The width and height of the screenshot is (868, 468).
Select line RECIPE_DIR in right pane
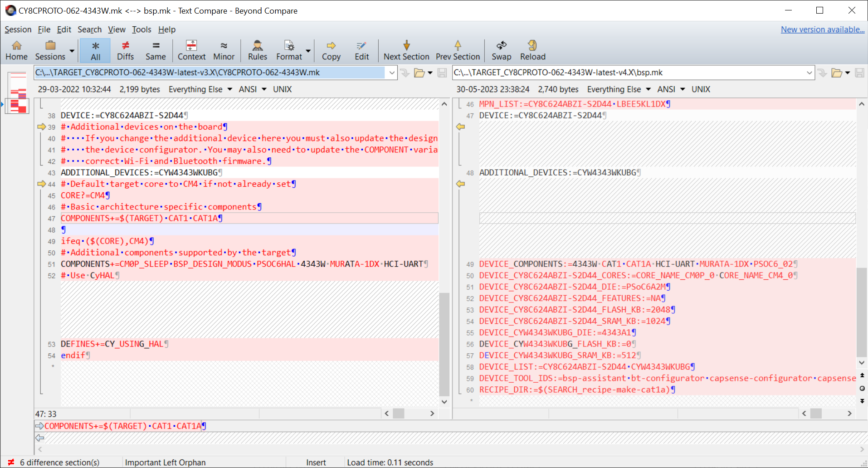[668, 390]
